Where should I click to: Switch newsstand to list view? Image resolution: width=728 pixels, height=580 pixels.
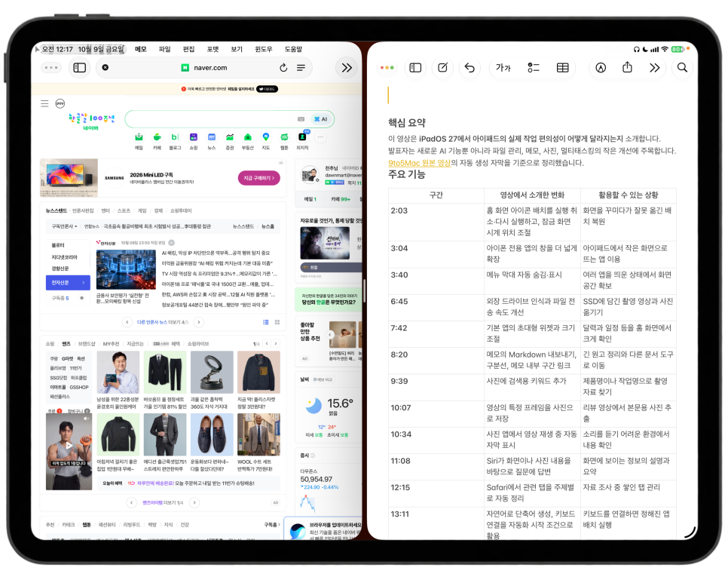pos(266,322)
